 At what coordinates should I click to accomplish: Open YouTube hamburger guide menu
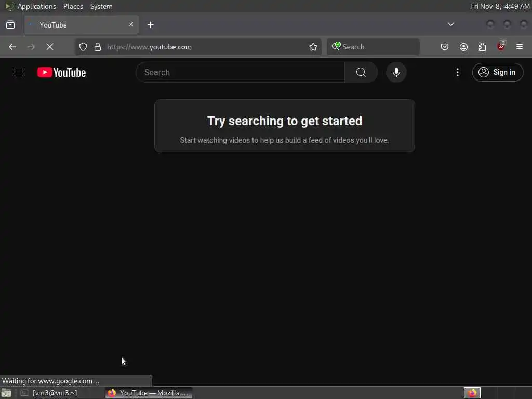tap(19, 72)
